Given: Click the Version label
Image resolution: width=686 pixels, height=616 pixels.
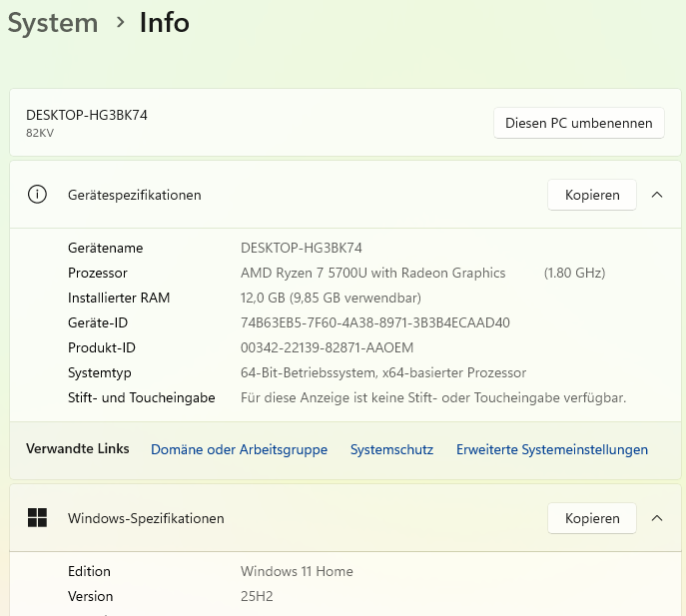Looking at the screenshot, I should 91,596.
